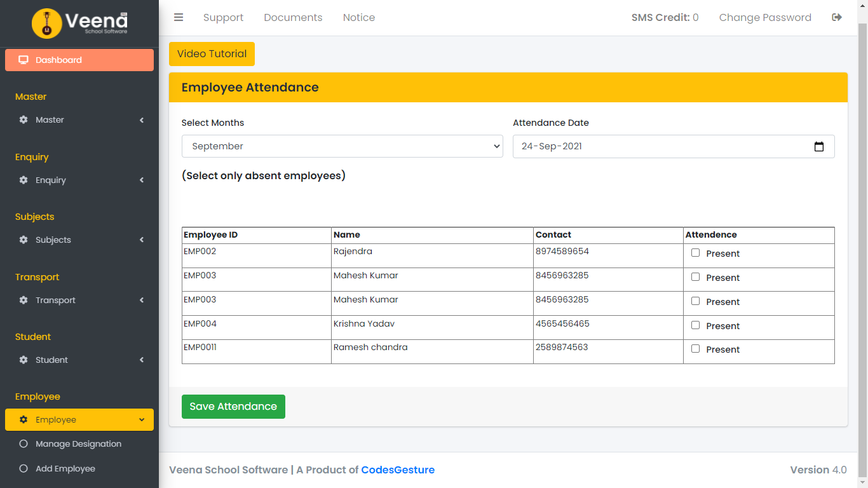This screenshot has height=488, width=868.
Task: Toggle the hamburger sidebar menu icon
Action: pyautogui.click(x=179, y=17)
